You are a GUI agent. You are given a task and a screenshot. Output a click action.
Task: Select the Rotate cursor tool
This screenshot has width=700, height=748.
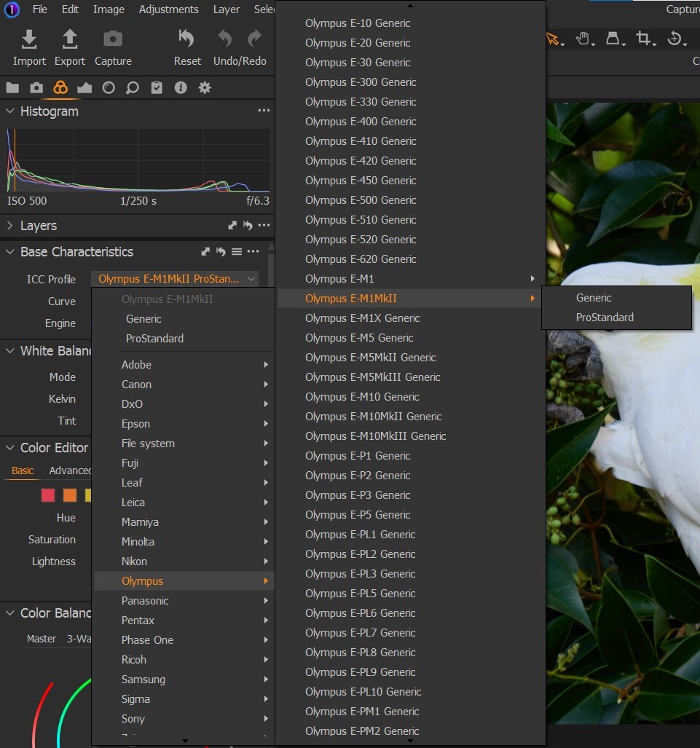675,39
